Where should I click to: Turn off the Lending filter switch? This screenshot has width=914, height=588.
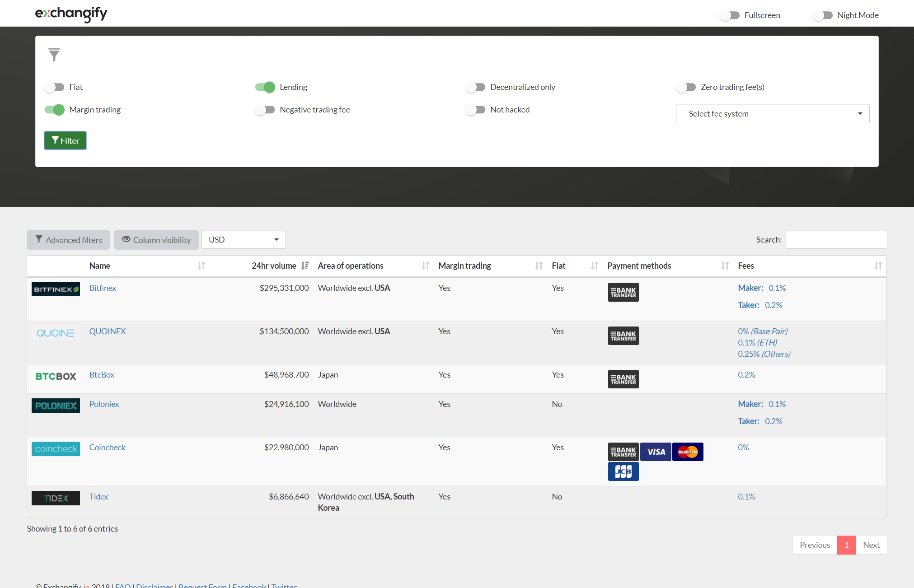[265, 87]
